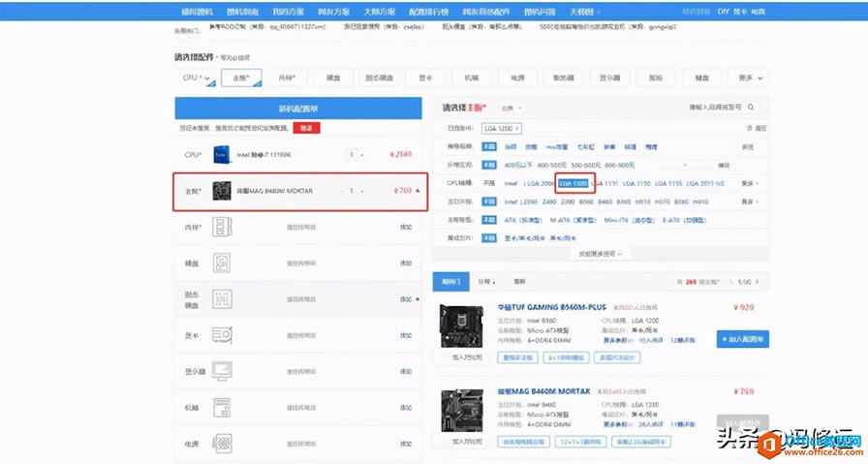Click the hard disk placeholder icon
The height and width of the screenshot is (464, 868).
pyautogui.click(x=222, y=263)
